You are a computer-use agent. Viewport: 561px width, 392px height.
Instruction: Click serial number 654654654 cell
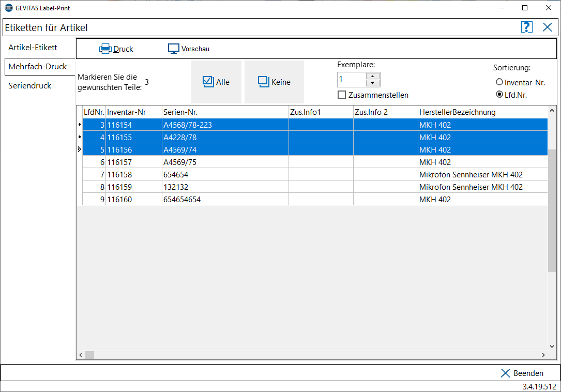[225, 200]
